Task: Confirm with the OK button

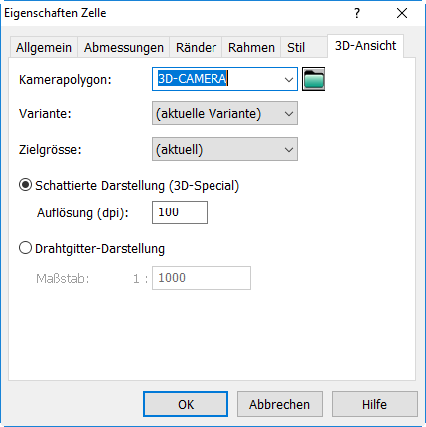Action: click(186, 404)
